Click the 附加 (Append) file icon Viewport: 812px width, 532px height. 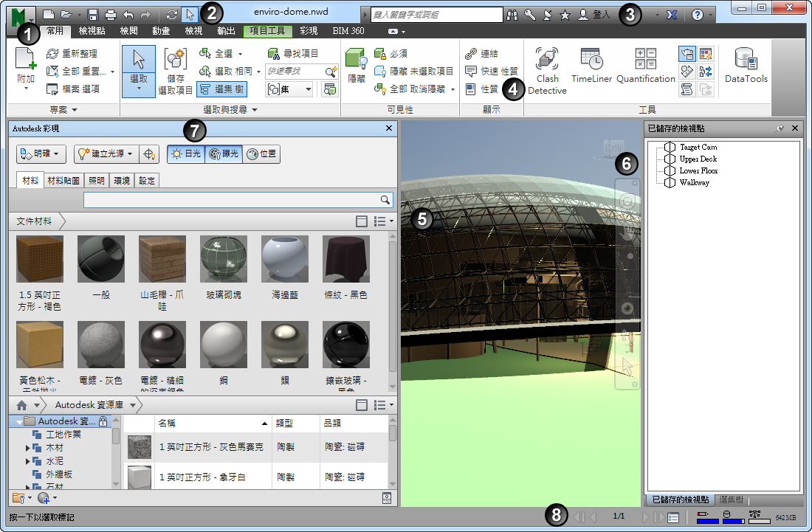pos(26,59)
